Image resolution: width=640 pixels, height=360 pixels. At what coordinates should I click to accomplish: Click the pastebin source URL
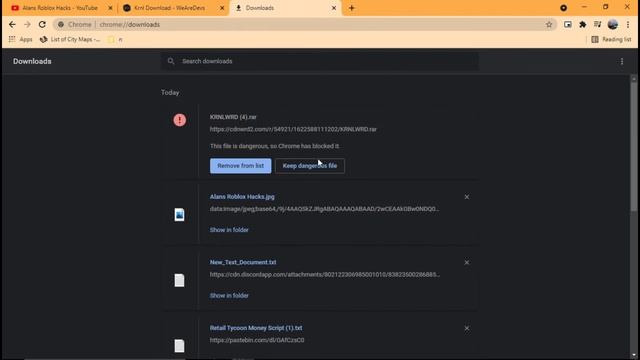click(257, 340)
